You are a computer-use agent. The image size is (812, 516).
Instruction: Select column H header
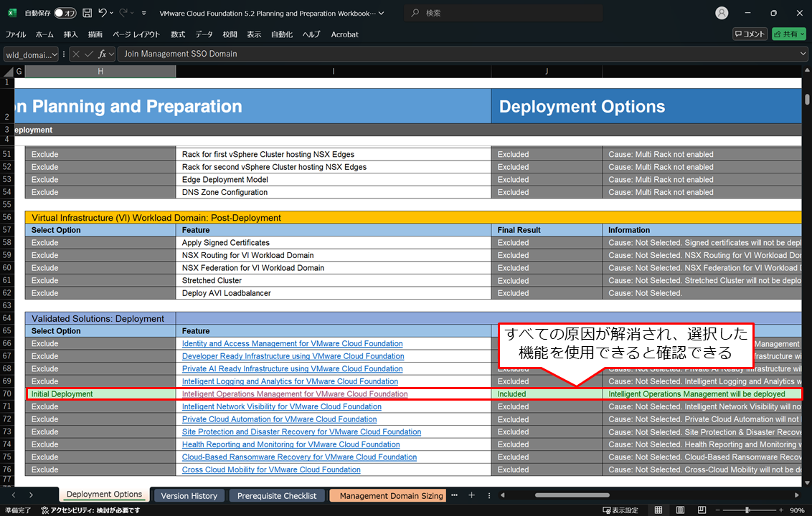click(100, 72)
